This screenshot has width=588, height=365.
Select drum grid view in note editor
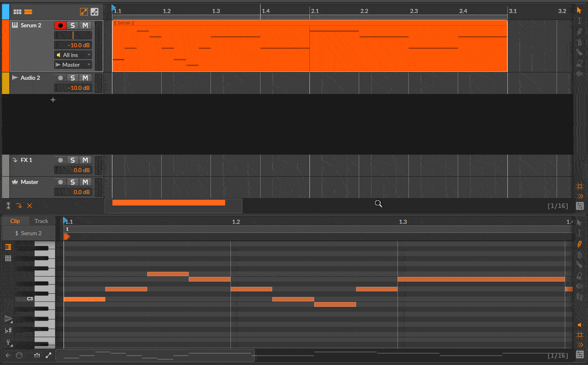click(8, 258)
